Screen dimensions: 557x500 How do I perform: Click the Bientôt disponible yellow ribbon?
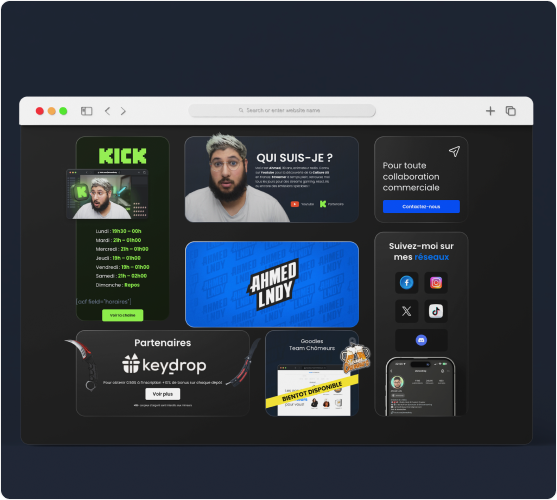click(312, 391)
